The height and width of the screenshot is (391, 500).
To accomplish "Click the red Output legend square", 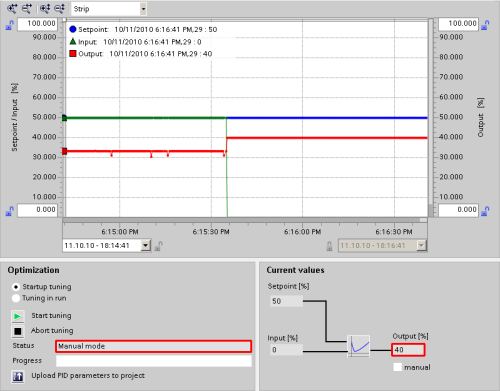I will pos(73,53).
